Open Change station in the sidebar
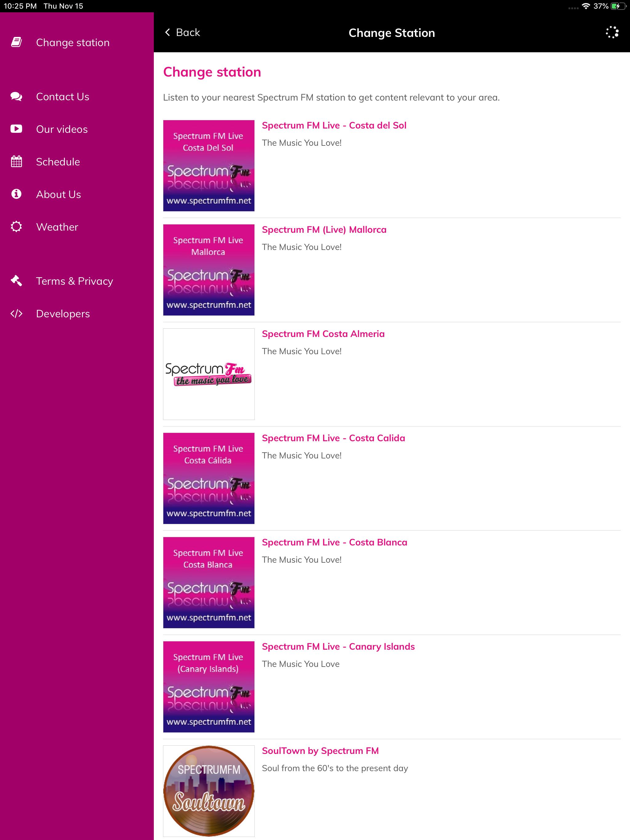 click(x=77, y=42)
